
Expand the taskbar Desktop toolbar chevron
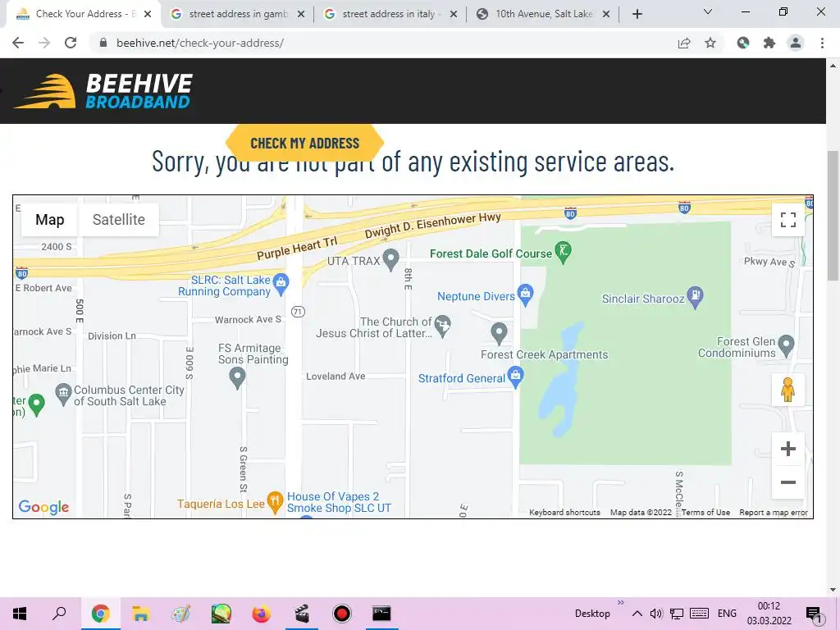(x=621, y=603)
